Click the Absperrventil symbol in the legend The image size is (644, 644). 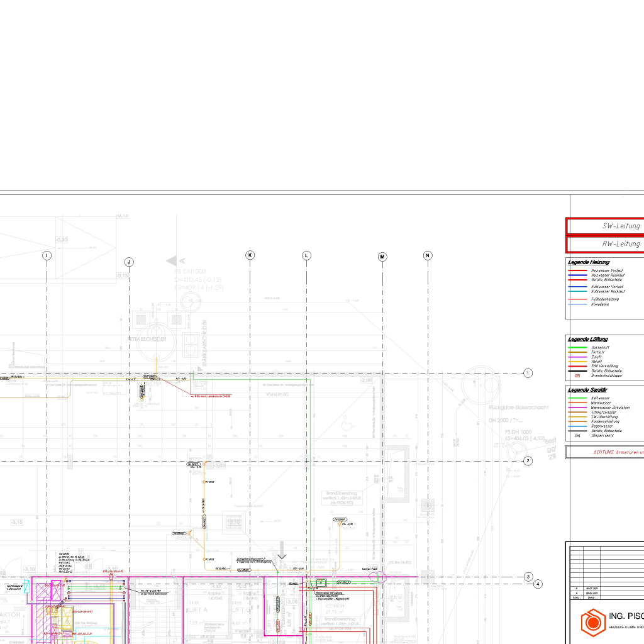(x=577, y=436)
